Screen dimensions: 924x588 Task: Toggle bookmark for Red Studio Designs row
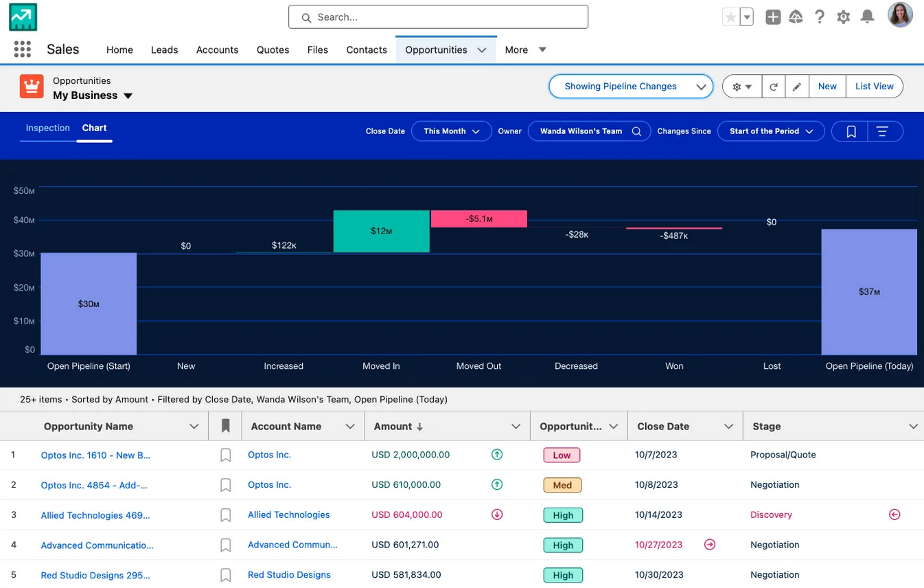(225, 575)
